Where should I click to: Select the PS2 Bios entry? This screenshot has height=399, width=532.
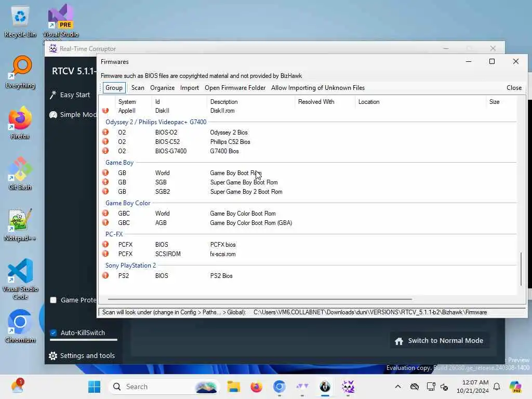point(221,276)
